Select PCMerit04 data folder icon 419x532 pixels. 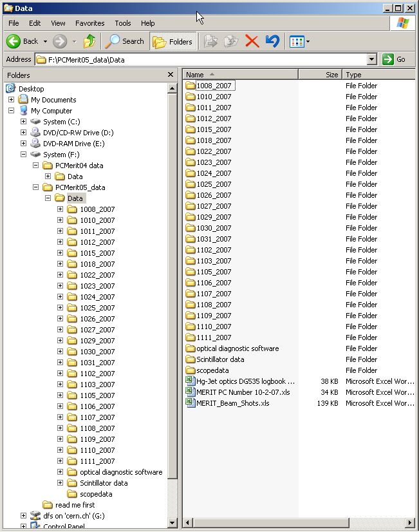(48, 166)
